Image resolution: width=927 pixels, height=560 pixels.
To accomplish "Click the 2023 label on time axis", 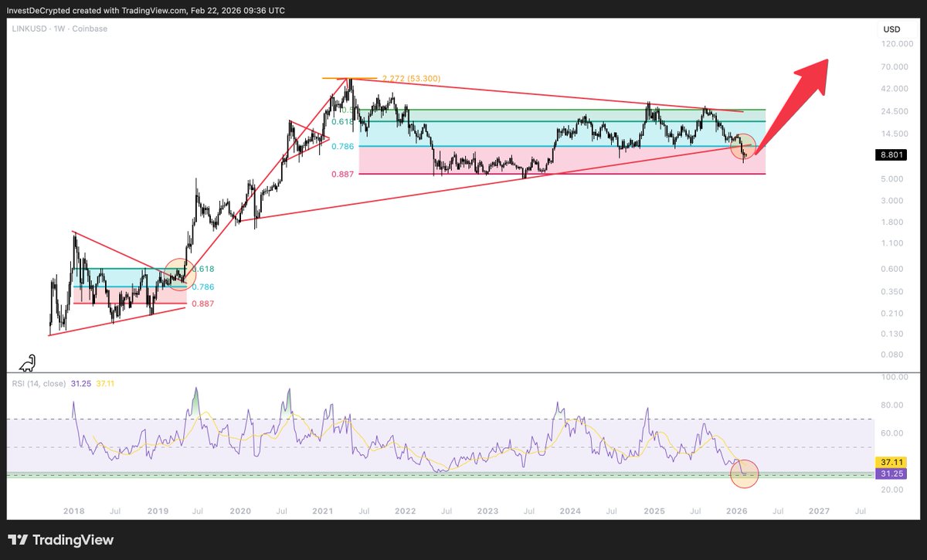I will coord(487,511).
